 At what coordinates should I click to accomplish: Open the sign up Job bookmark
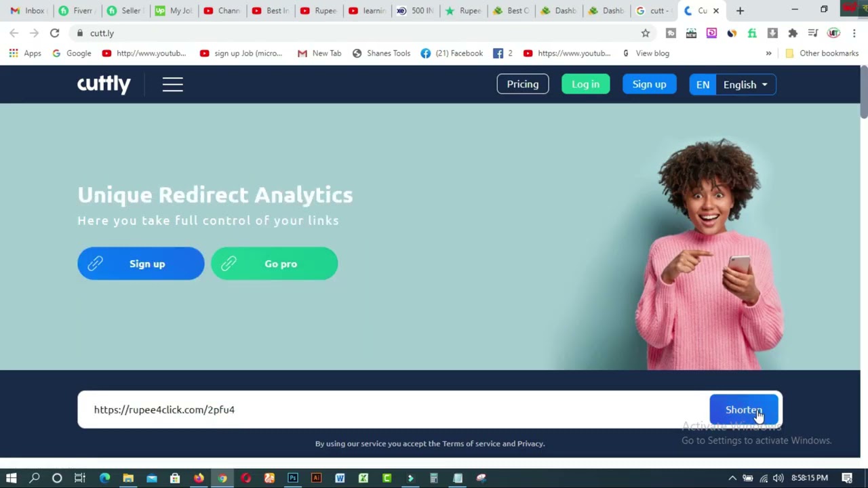coord(241,53)
